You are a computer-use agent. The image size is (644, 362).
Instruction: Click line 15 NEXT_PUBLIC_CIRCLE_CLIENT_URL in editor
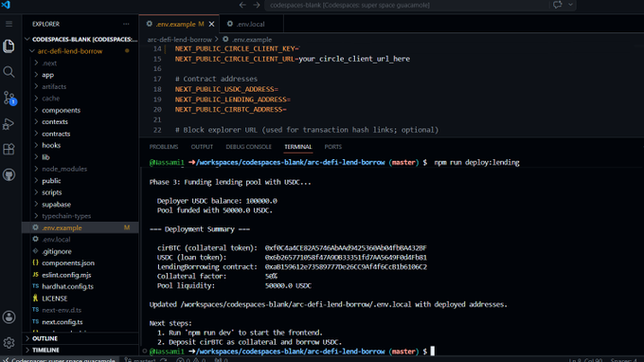tap(293, 59)
